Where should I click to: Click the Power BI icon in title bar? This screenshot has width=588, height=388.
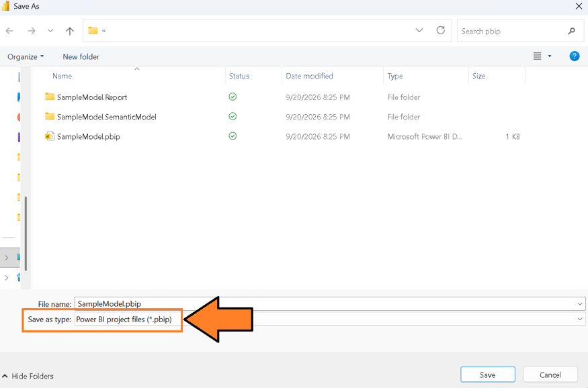[5, 6]
